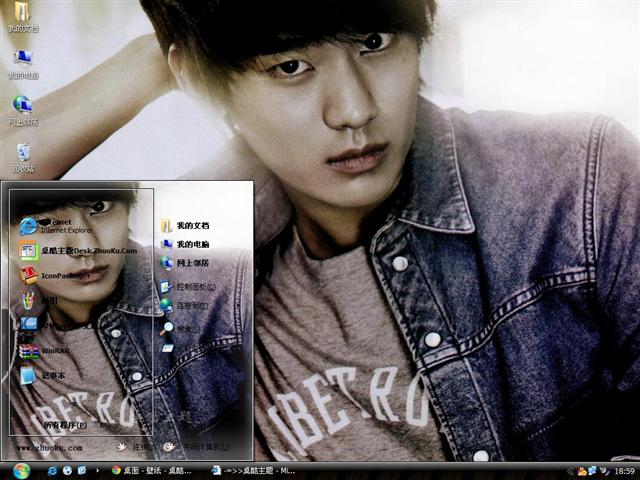Open 控制面板(C) control panel entry
The image size is (640, 480).
pyautogui.click(x=188, y=287)
